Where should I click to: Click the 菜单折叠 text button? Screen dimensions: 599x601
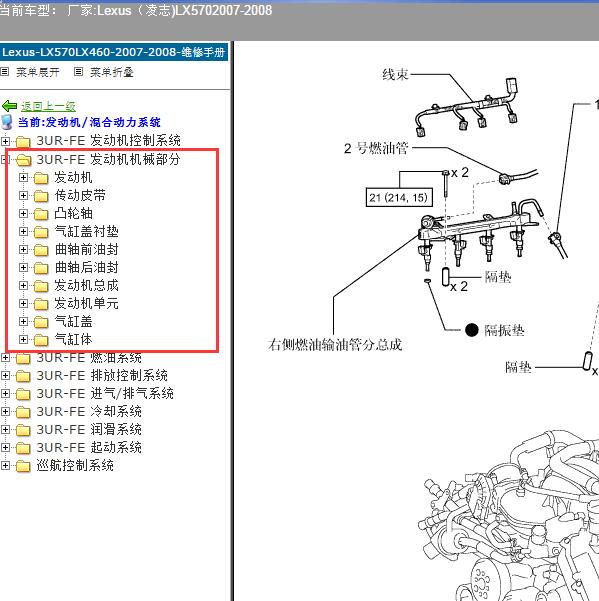coord(112,72)
